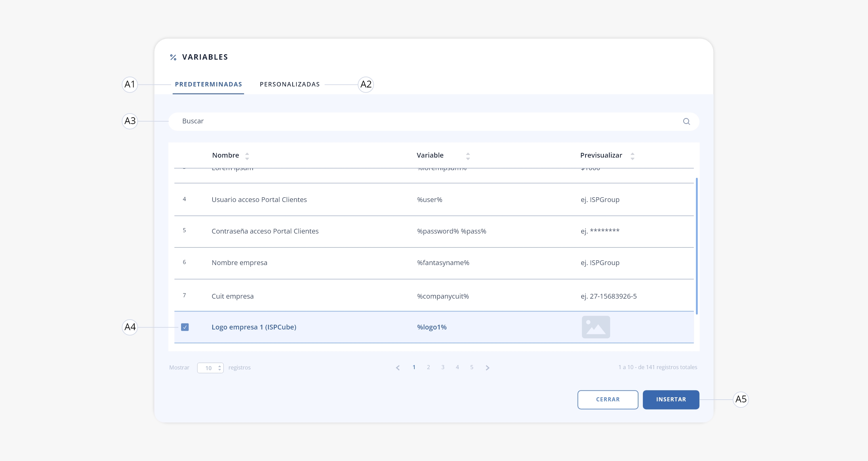Open the registros count selector showing 10

(210, 368)
